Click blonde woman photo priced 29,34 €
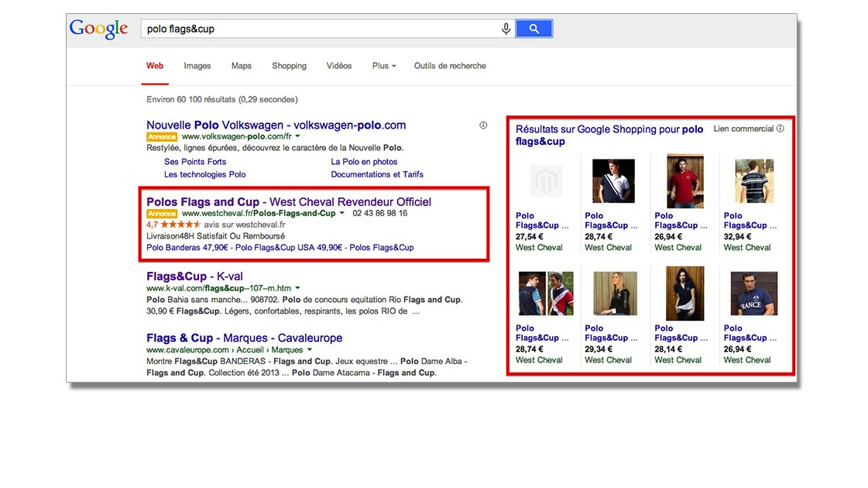 tap(615, 294)
